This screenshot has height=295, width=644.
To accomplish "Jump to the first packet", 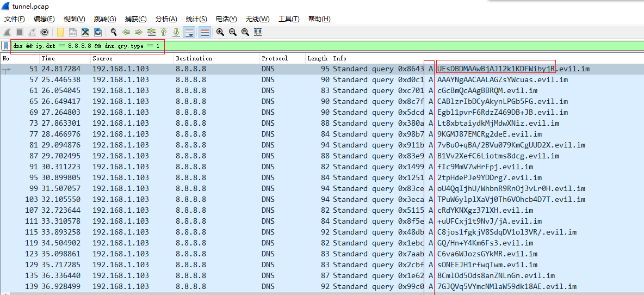I will pos(164,32).
